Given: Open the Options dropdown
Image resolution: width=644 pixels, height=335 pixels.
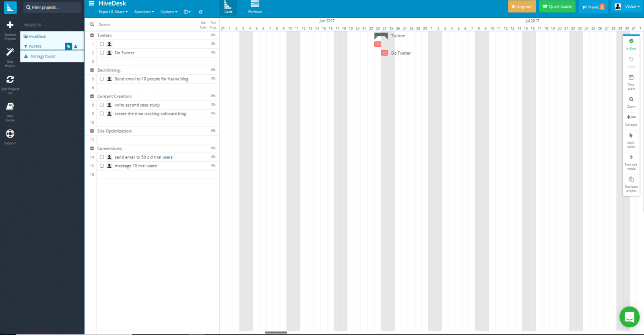Looking at the screenshot, I should click(169, 12).
